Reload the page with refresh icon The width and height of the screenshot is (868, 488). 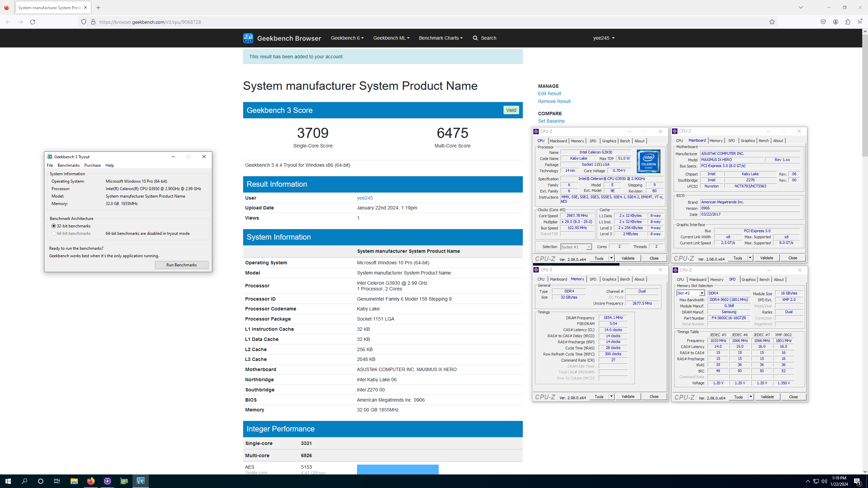pos(33,22)
